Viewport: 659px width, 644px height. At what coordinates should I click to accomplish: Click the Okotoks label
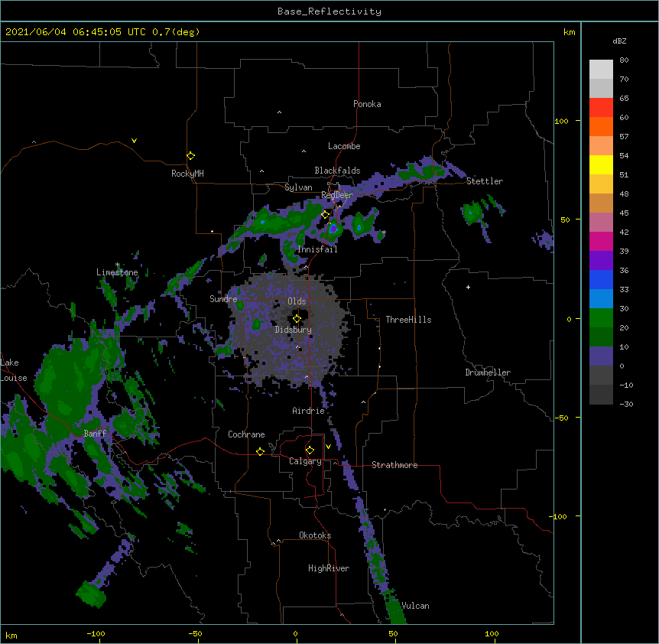pos(315,535)
